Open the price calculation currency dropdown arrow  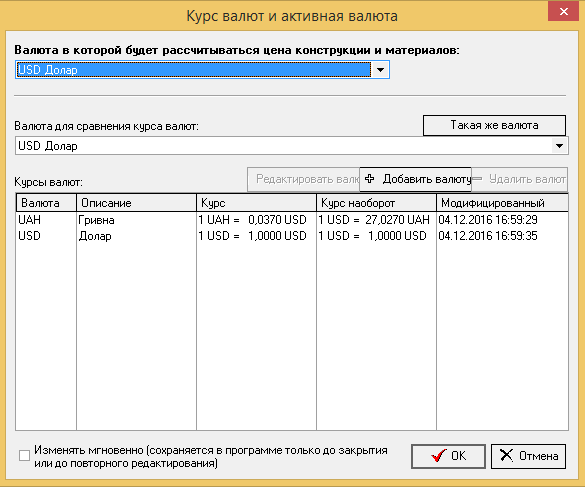coord(380,70)
